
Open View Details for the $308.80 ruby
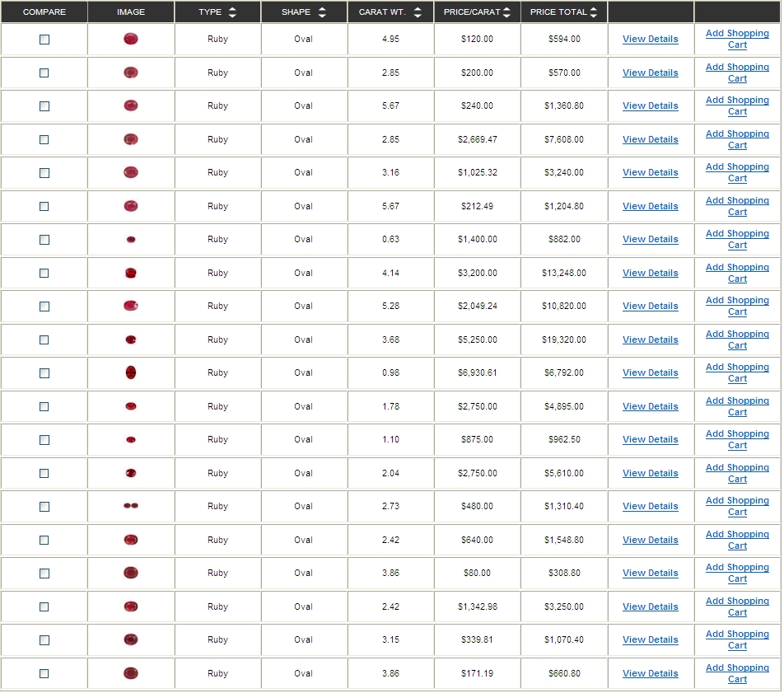pos(650,573)
